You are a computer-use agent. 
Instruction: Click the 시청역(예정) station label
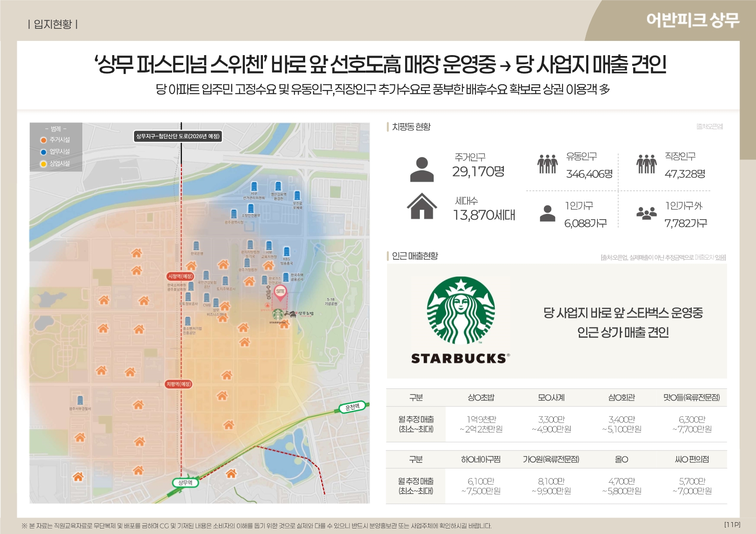[x=181, y=276]
